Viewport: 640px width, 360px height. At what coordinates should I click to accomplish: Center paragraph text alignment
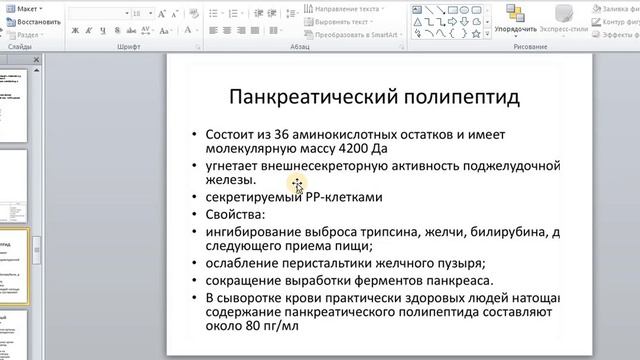click(x=227, y=31)
